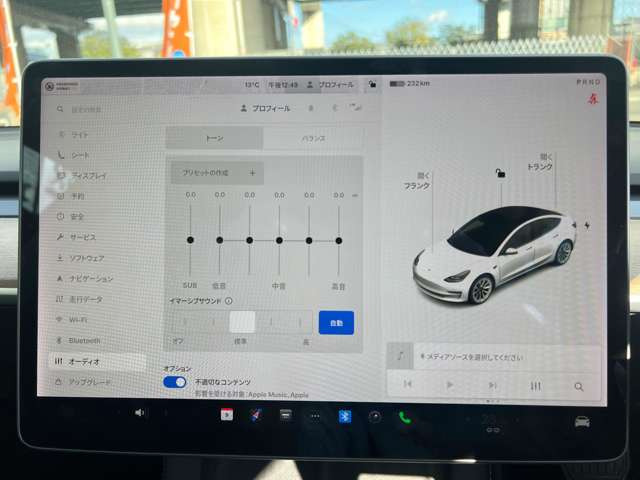Tap the car door lock icon above vehicle
This screenshot has height=480, width=640.
point(500,174)
